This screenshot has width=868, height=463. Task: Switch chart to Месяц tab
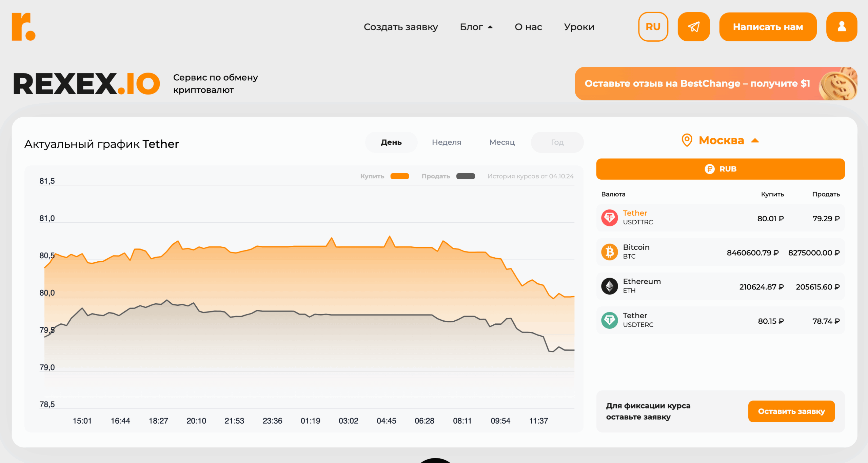coord(502,142)
